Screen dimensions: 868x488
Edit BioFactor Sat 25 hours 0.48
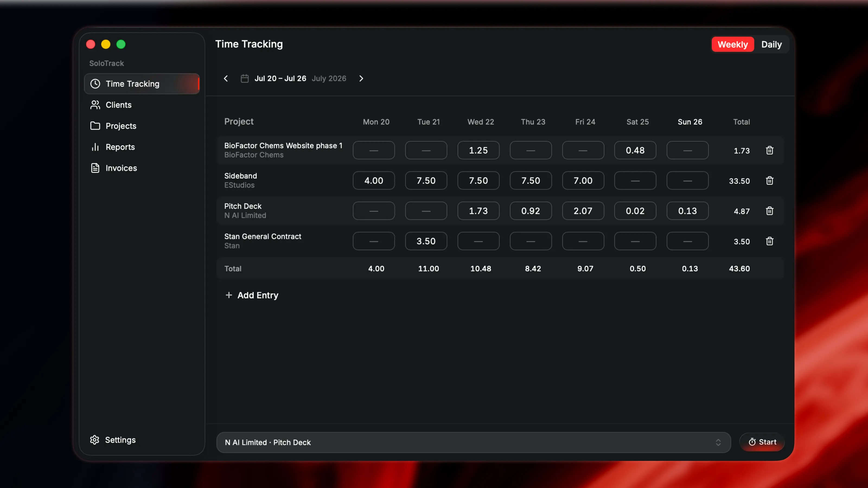(635, 150)
